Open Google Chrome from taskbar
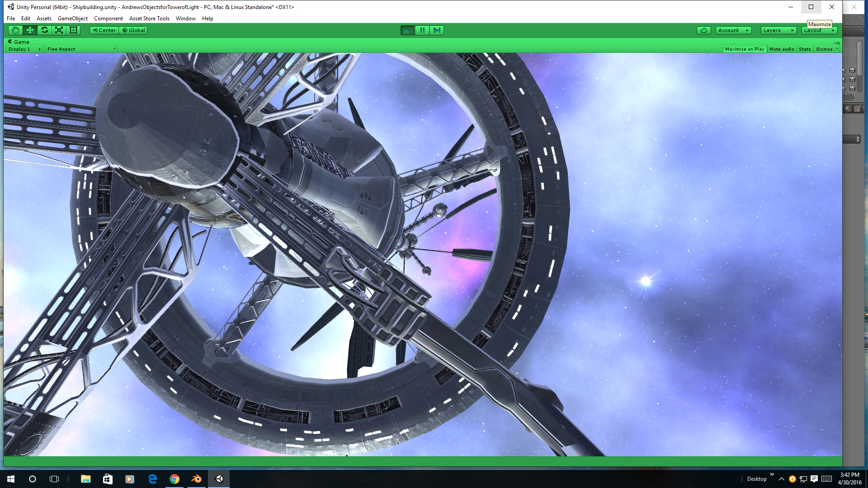This screenshot has width=868, height=488. coord(175,479)
